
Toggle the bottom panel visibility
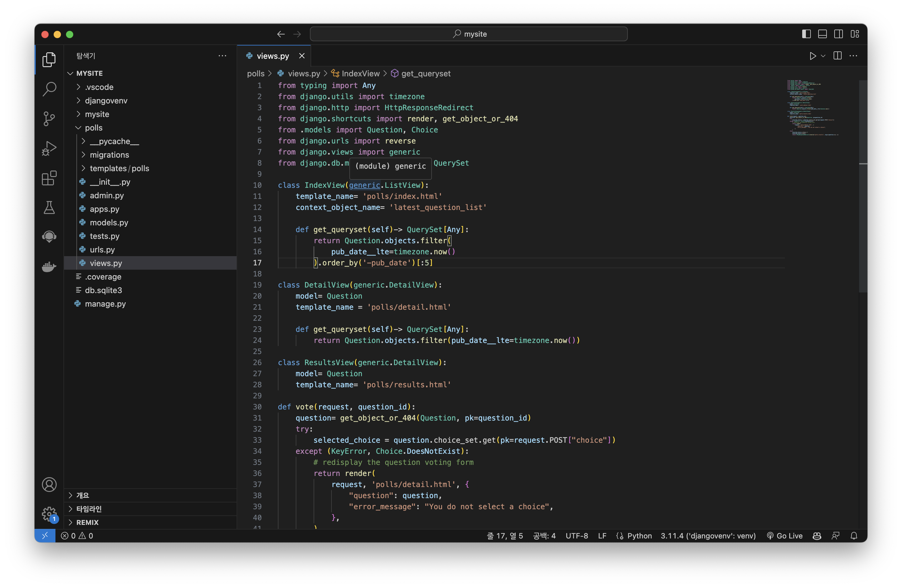click(x=822, y=34)
